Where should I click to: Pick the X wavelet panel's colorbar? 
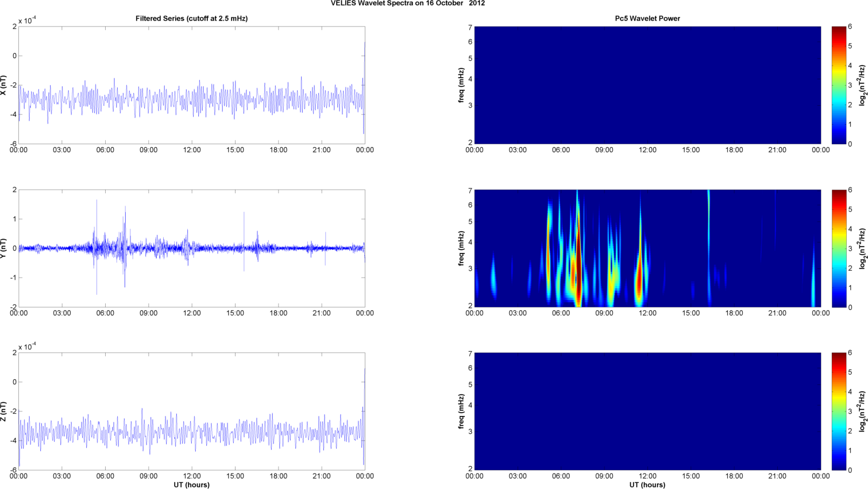(839, 85)
